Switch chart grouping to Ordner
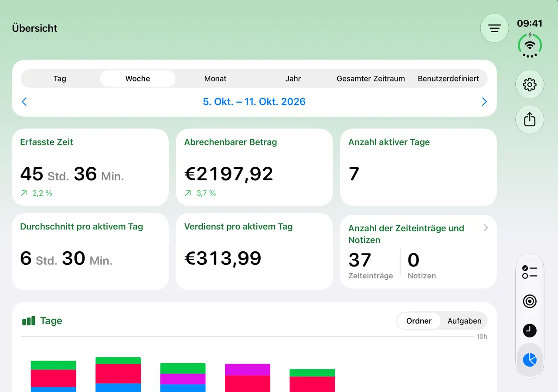 419,321
